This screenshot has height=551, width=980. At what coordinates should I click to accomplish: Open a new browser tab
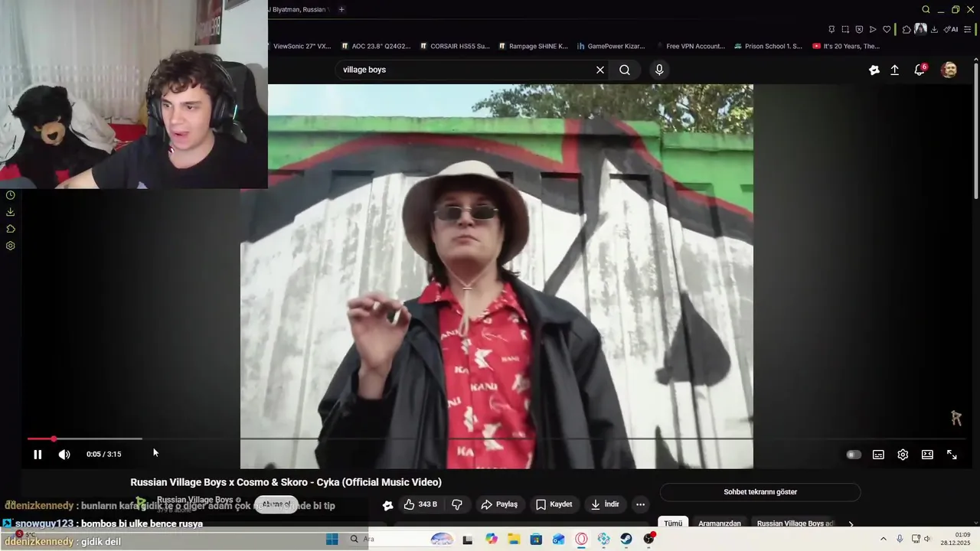point(341,9)
